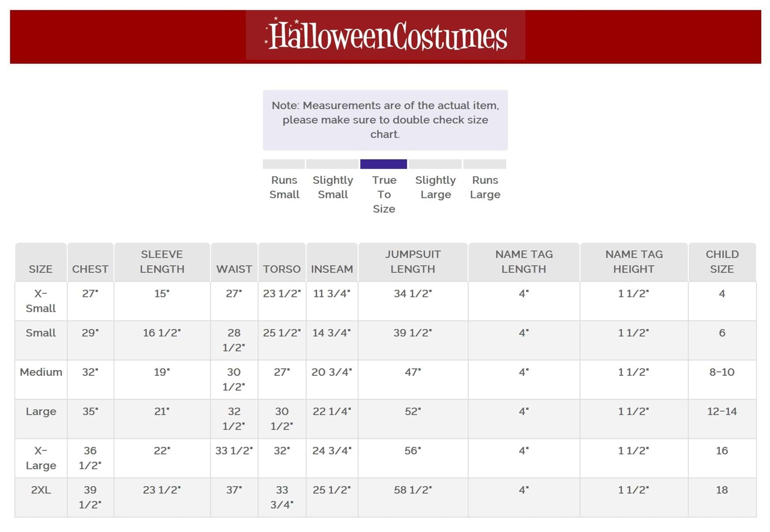The width and height of the screenshot is (770, 532).
Task: Click the Runs Large fit label
Action: coord(485,187)
